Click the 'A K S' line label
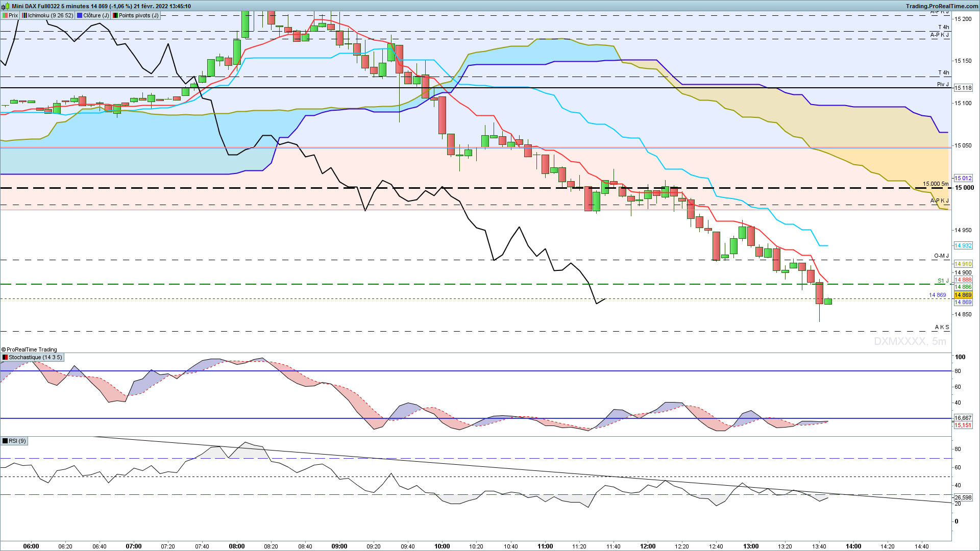This screenshot has height=551, width=980. pyautogui.click(x=942, y=327)
